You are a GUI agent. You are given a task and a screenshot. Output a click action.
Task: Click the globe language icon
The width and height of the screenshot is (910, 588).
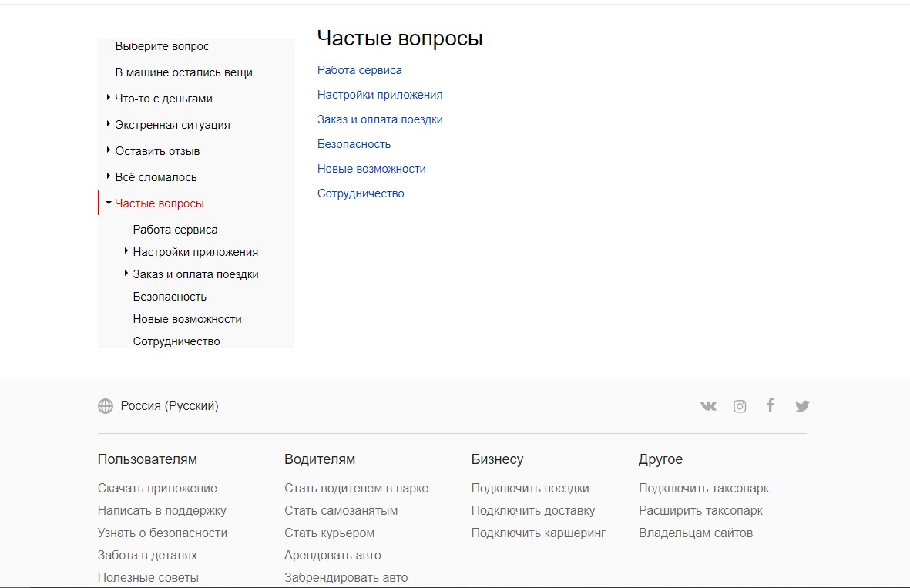point(106,406)
